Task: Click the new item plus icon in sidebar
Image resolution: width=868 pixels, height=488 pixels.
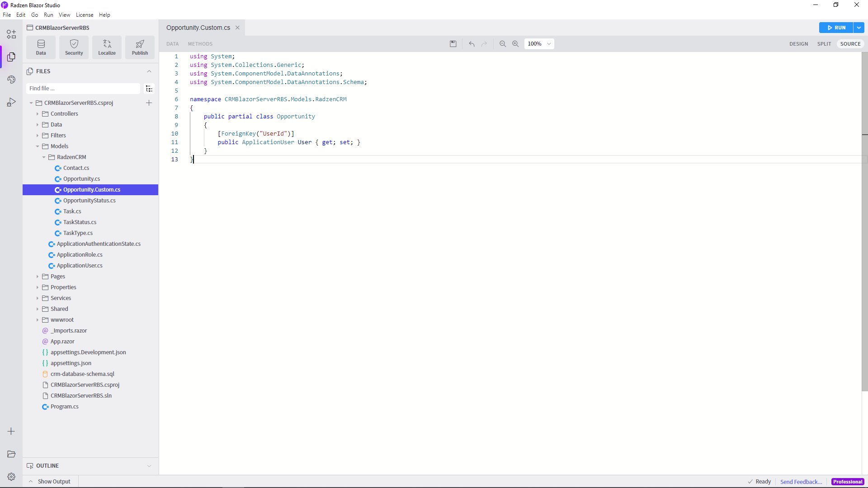Action: tap(11, 432)
